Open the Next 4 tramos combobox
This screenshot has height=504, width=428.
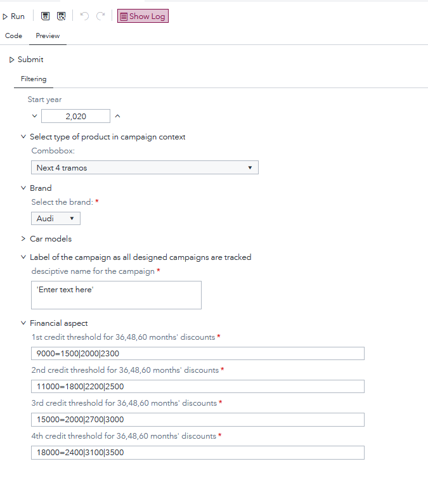pos(145,168)
